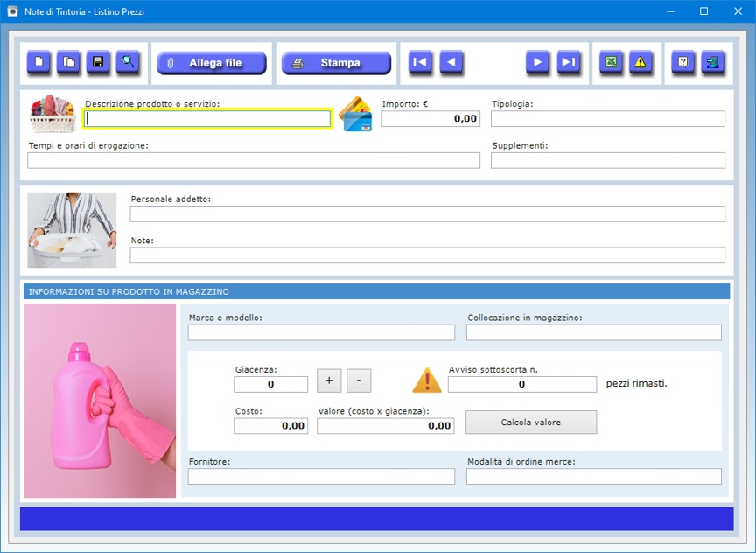This screenshot has width=756, height=553.
Task: Click the Allega file button
Action: 212,63
